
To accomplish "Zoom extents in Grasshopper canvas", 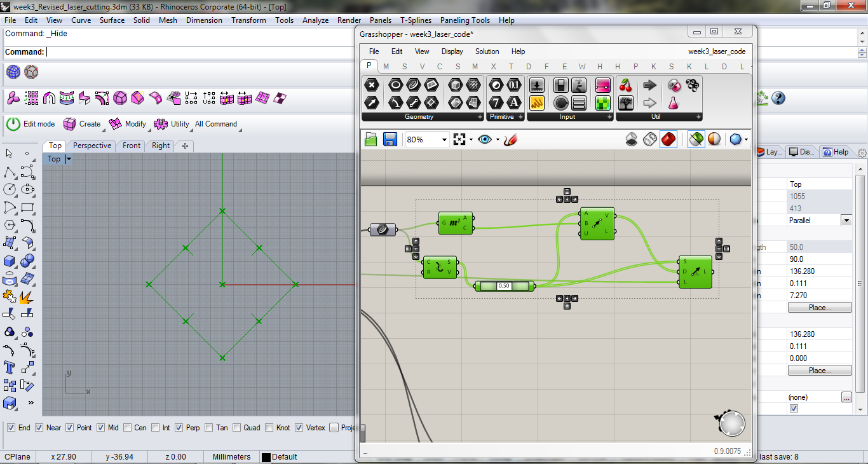I will click(x=459, y=139).
